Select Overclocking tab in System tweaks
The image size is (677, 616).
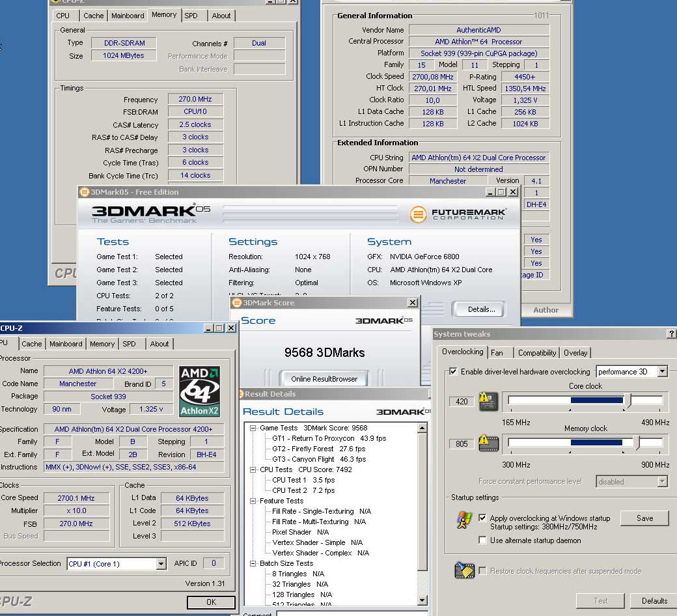coord(462,352)
